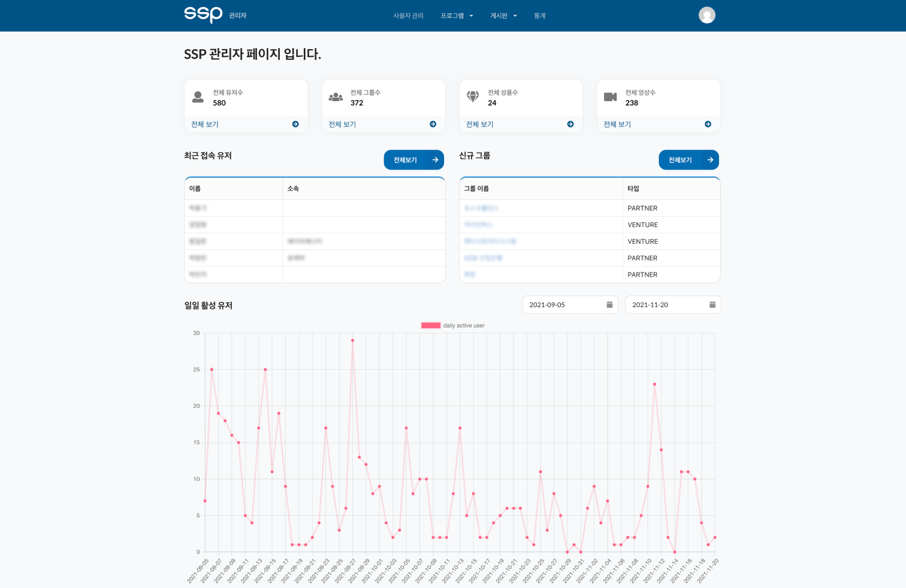The height and width of the screenshot is (588, 906).
Task: Click arrow icon in 전체 상품수 card
Action: click(570, 125)
